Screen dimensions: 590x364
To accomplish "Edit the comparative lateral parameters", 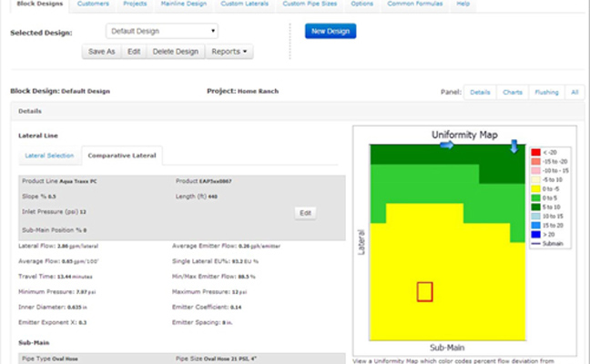I will [x=306, y=213].
